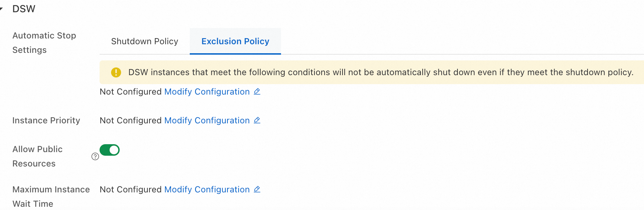The image size is (644, 210).
Task: Click the Automatic Stop Settings label
Action: [x=44, y=43]
